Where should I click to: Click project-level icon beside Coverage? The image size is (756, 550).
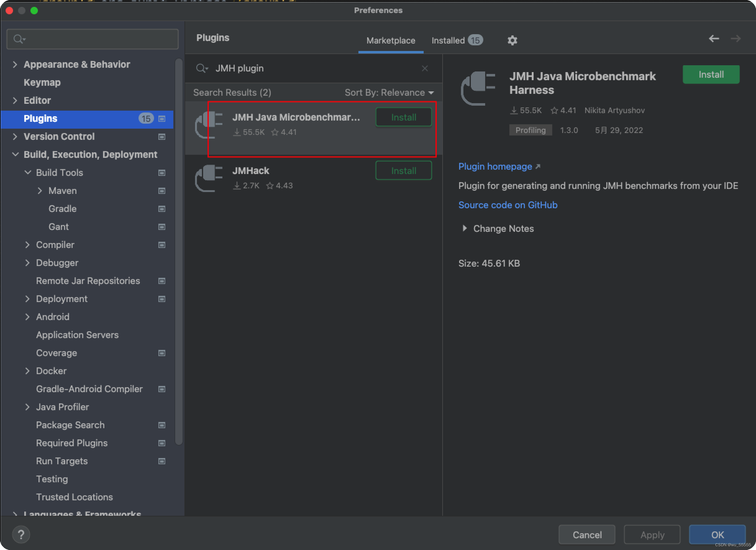[x=162, y=353]
